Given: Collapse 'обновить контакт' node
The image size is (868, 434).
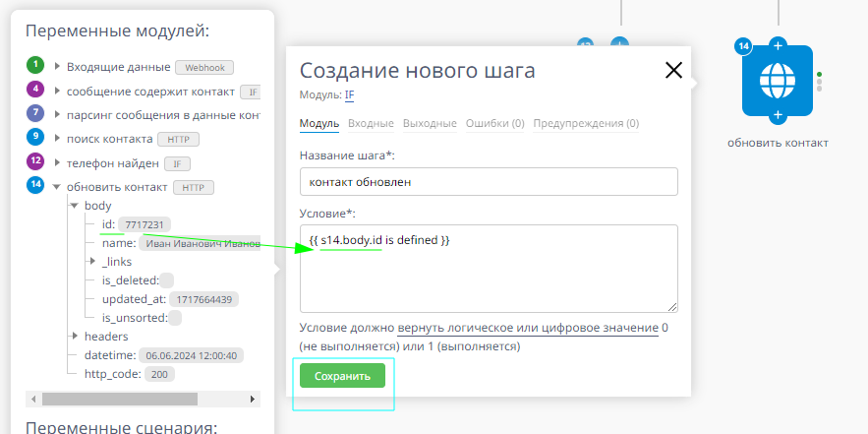Looking at the screenshot, I should coord(56,187).
